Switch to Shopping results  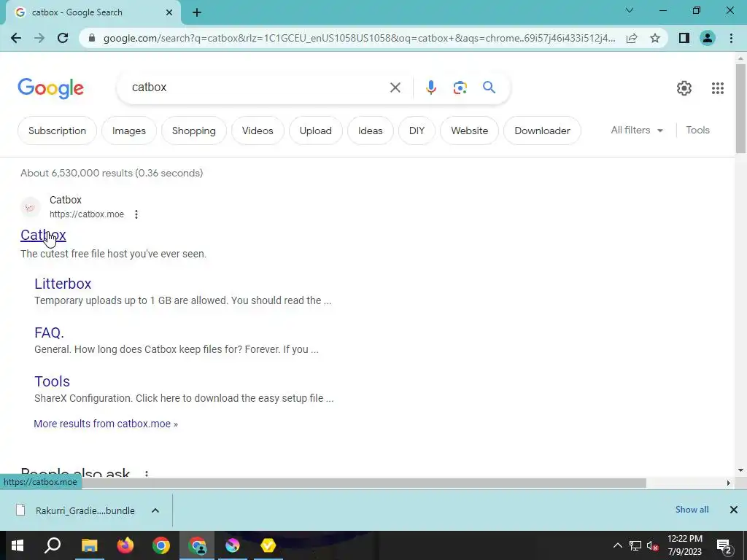194,131
